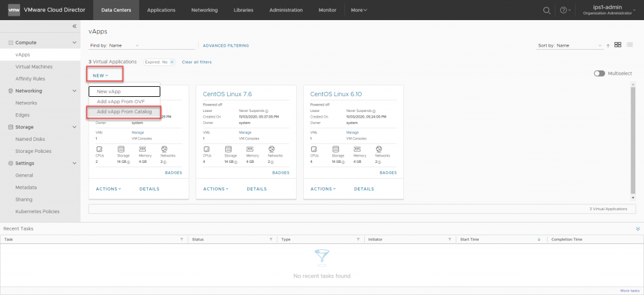Collapse the Recent Tasks panel chevron
The image size is (644, 295).
coord(638,229)
